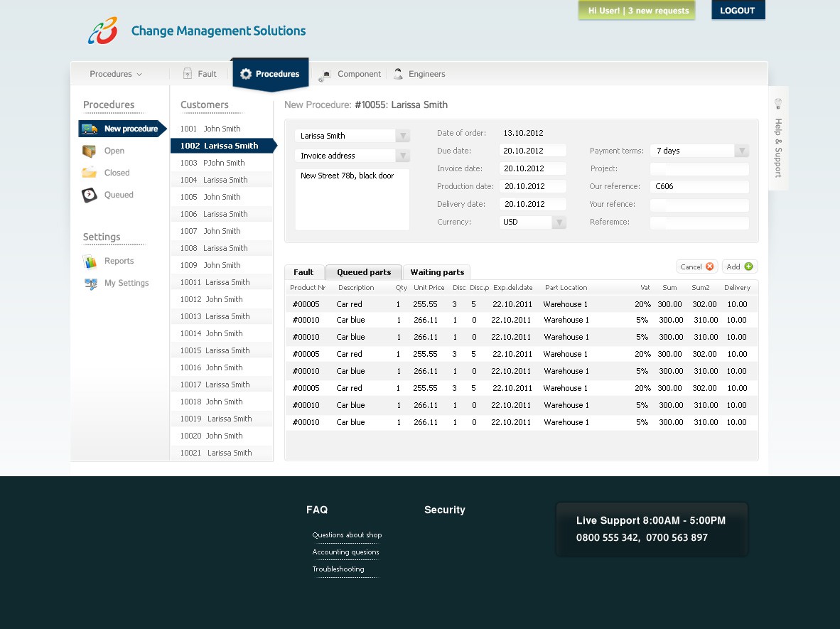Click the New procedure truck icon
Screen dimensions: 840x629
point(90,129)
